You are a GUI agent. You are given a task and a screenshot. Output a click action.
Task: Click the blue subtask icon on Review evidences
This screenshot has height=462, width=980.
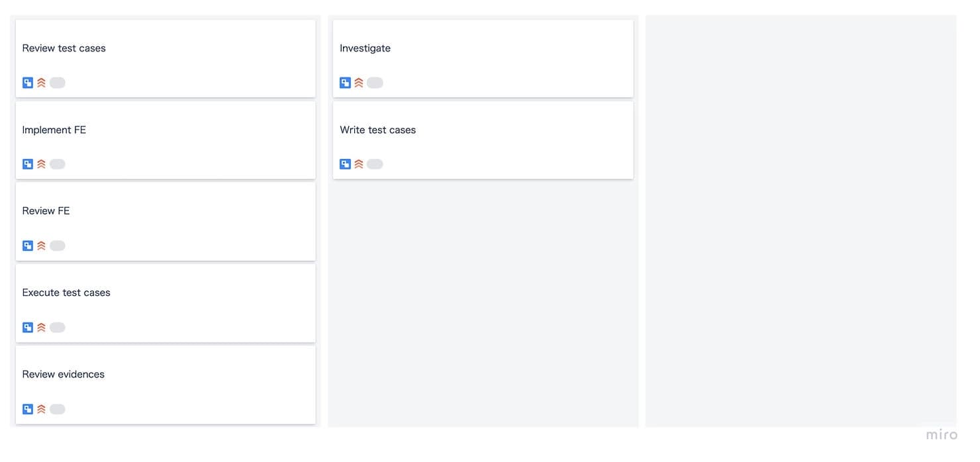point(28,409)
